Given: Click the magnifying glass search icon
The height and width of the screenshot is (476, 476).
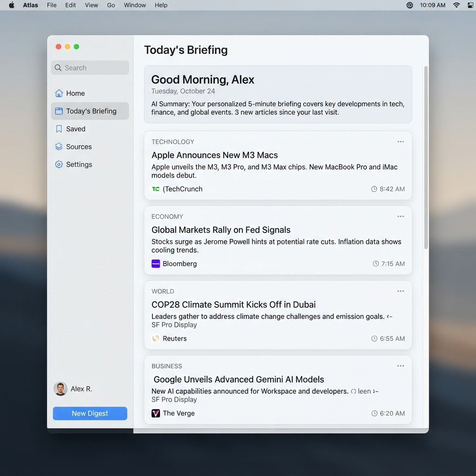Looking at the screenshot, I should click(58, 68).
